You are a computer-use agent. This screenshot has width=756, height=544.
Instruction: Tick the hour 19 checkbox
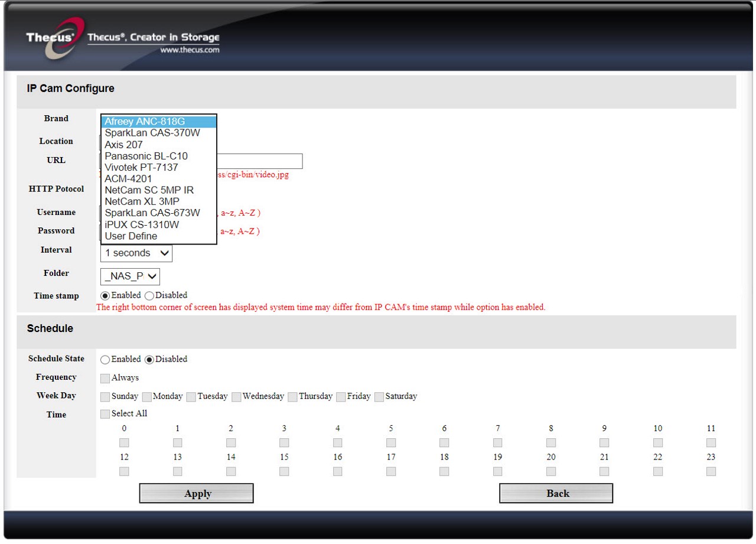pyautogui.click(x=497, y=471)
